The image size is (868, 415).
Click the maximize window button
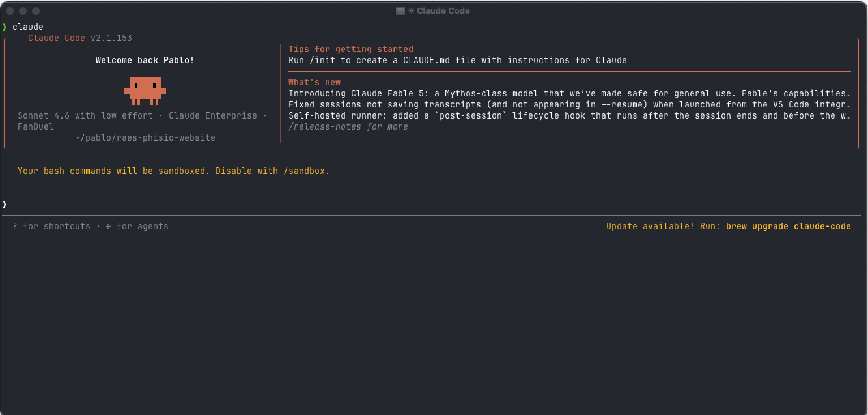(36, 11)
